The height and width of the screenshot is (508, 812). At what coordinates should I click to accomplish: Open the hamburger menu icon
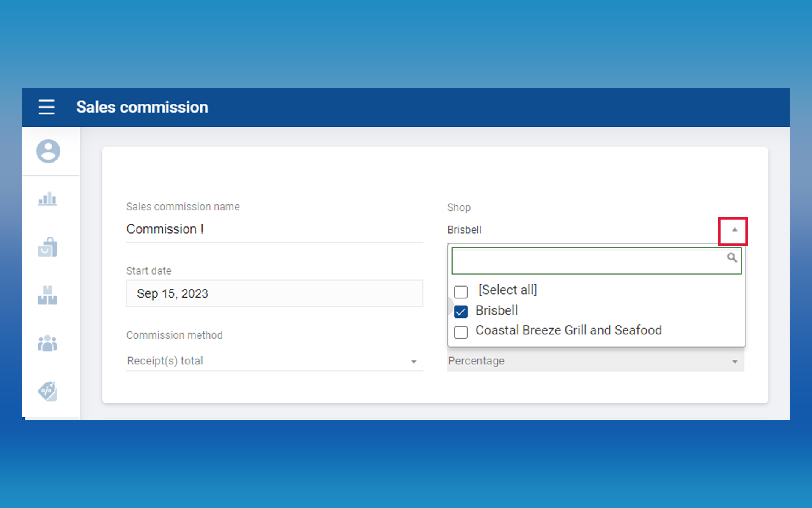click(x=47, y=107)
